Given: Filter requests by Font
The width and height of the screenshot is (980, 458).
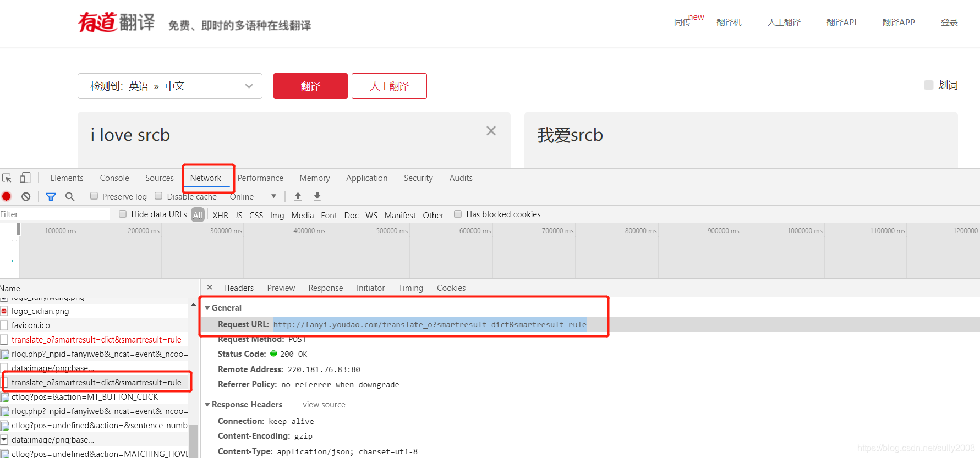Looking at the screenshot, I should (x=329, y=215).
